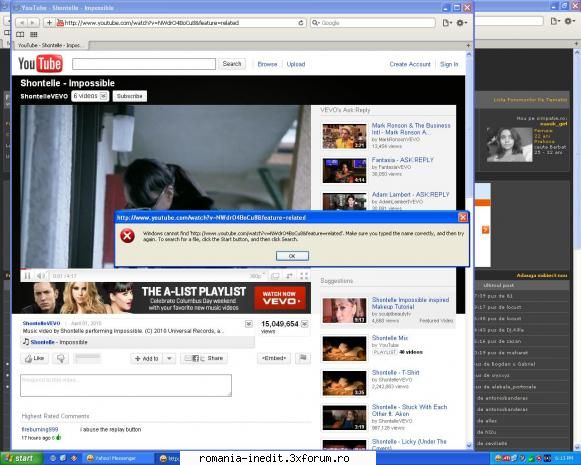Toggle the video popout window icon

coord(275,276)
